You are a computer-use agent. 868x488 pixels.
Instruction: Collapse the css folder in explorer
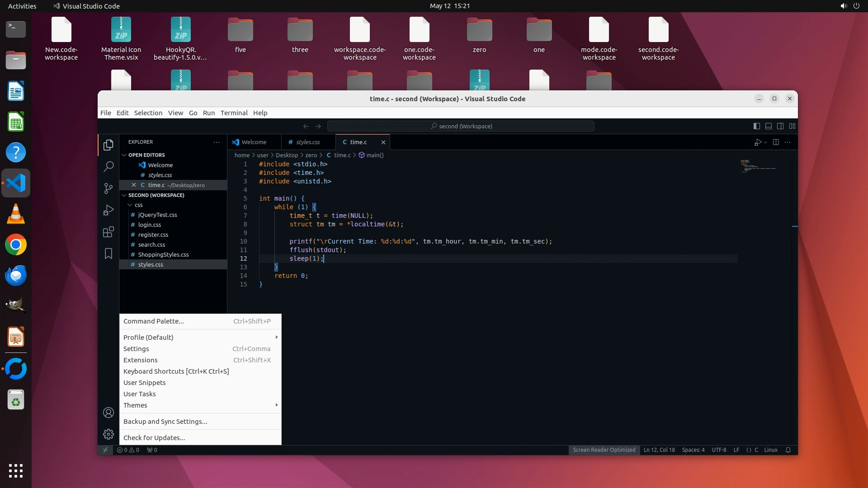pos(130,205)
